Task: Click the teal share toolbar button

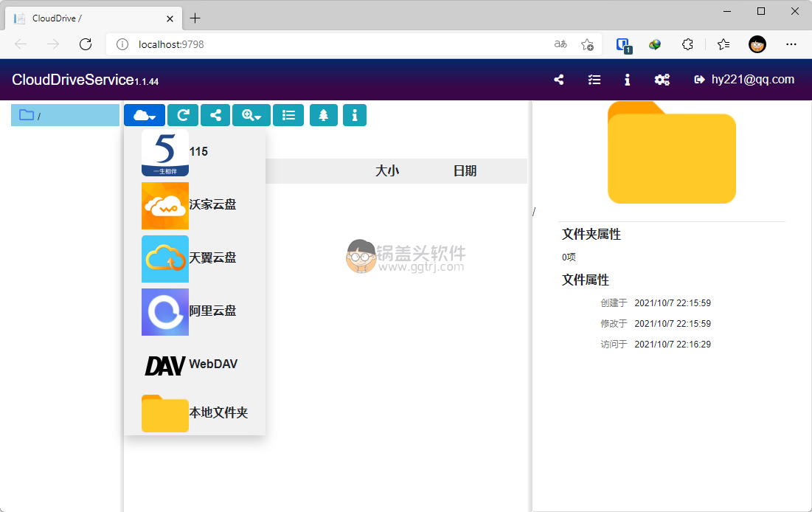Action: [x=215, y=115]
